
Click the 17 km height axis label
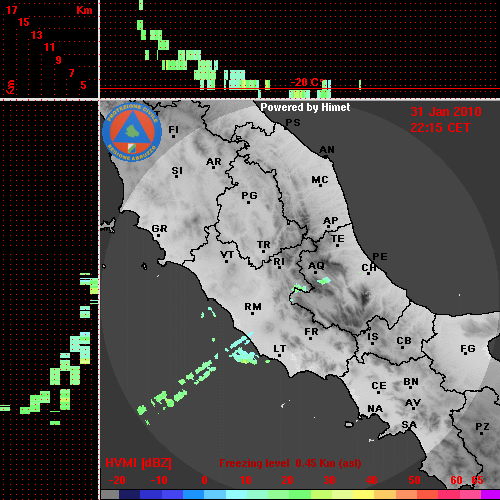tap(11, 10)
